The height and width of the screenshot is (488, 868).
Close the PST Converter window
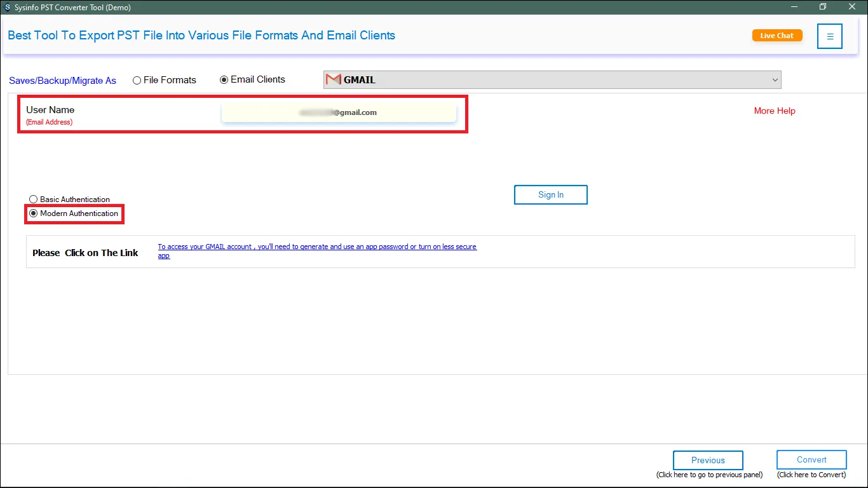click(x=852, y=7)
